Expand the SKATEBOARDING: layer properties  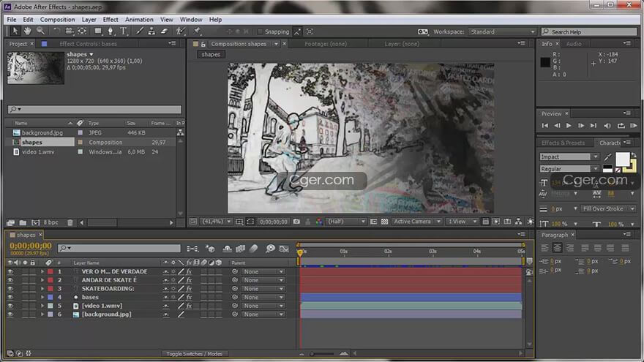(42, 289)
